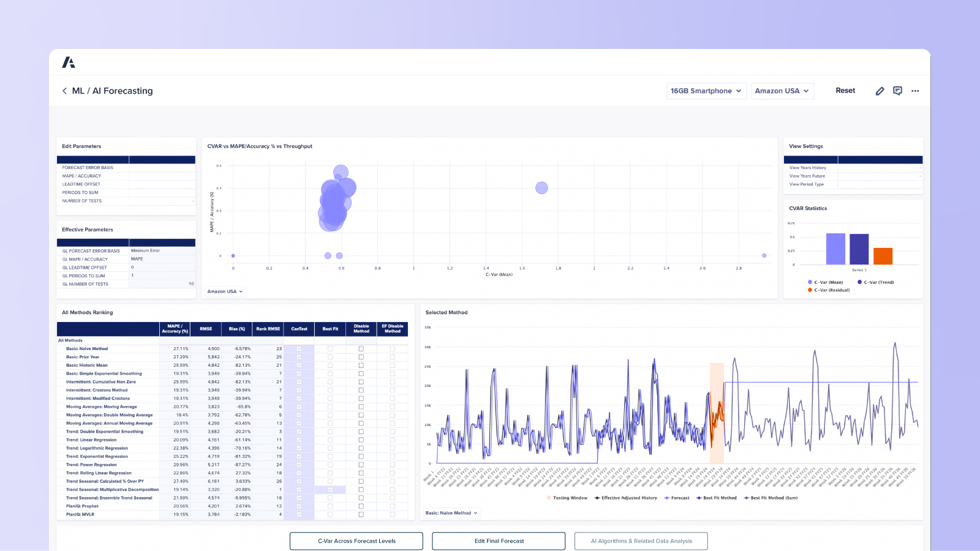
Task: Click the Anaplan logo in the page header
Action: point(69,62)
